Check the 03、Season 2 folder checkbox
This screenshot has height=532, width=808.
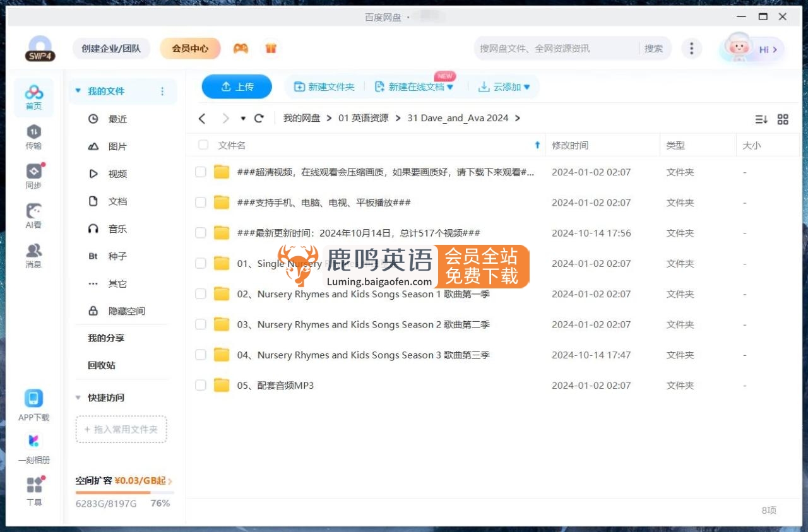(201, 324)
